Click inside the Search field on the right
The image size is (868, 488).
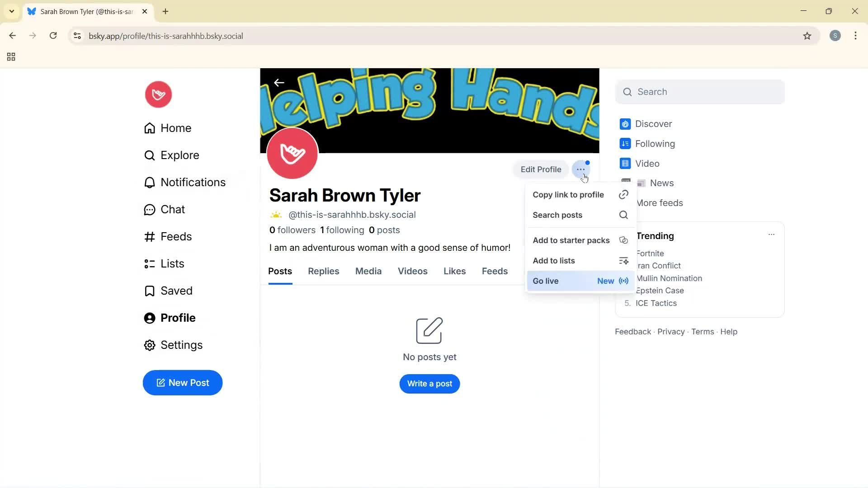(x=699, y=92)
